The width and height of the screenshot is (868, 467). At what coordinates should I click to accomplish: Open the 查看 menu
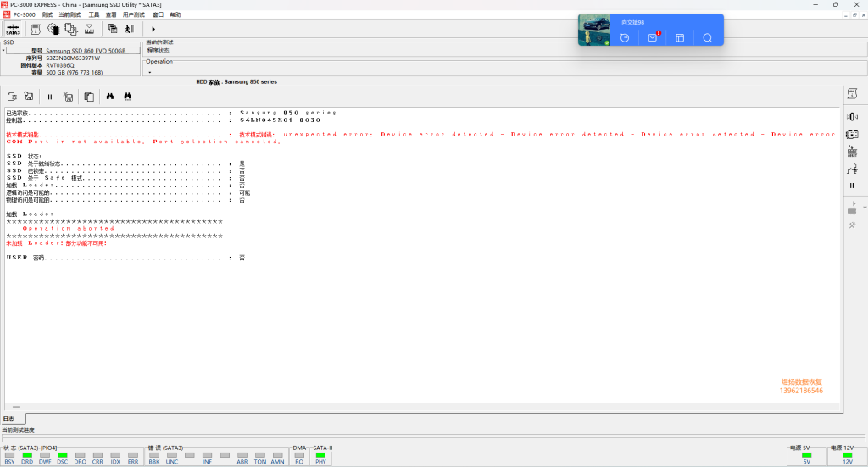111,15
